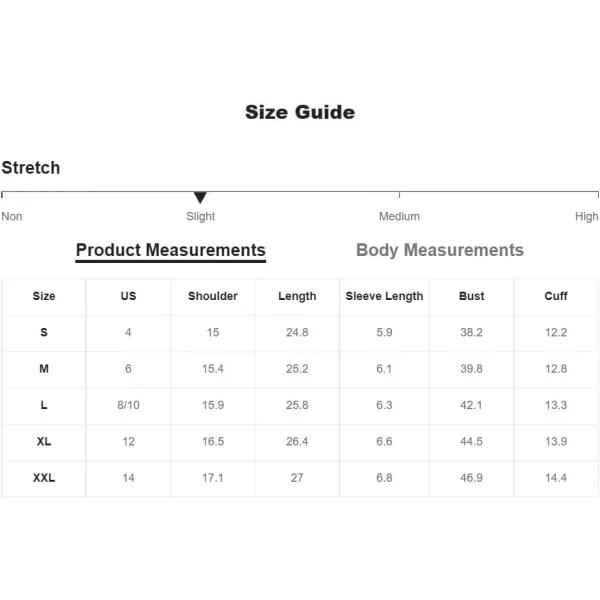600x600 pixels.
Task: Click the Size Guide heading
Action: pyautogui.click(x=300, y=112)
